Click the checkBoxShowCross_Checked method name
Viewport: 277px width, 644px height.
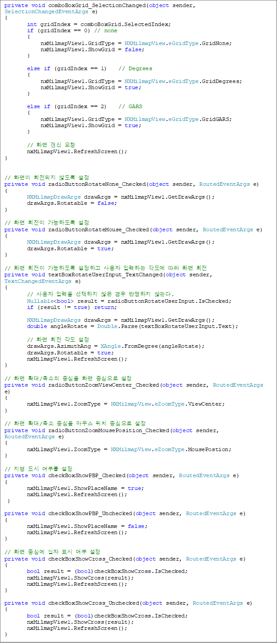pos(90,559)
